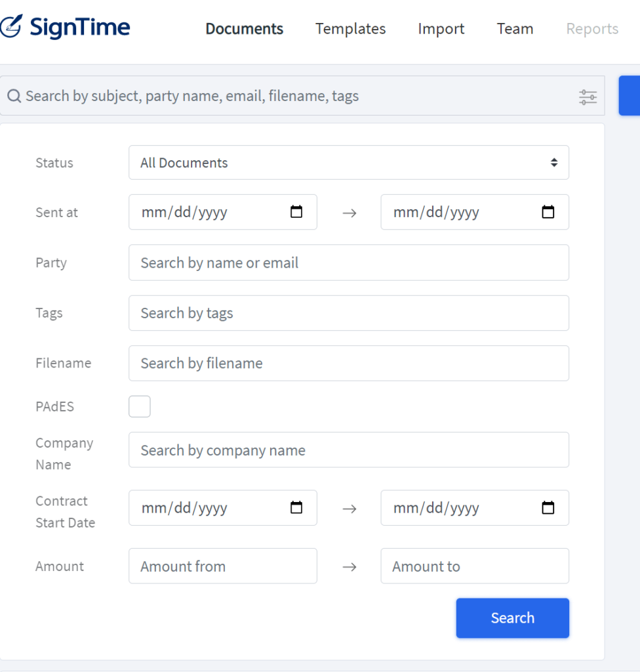
Task: Open the Team tab
Action: click(x=515, y=29)
